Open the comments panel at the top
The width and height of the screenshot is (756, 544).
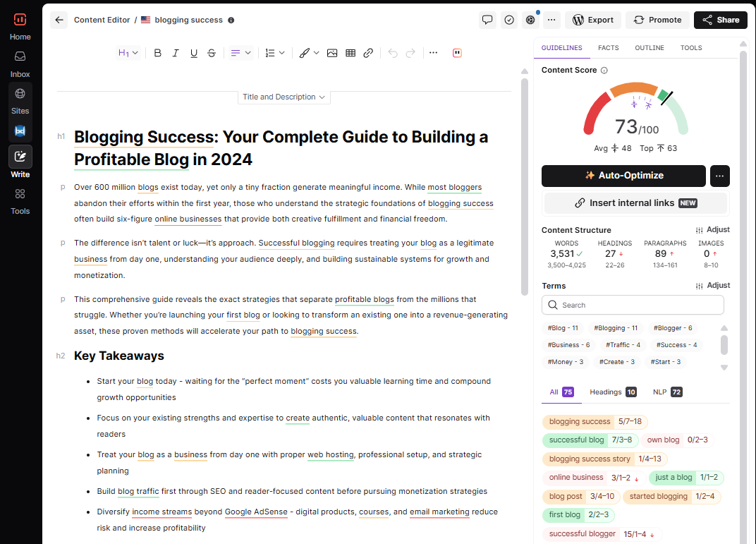point(487,20)
